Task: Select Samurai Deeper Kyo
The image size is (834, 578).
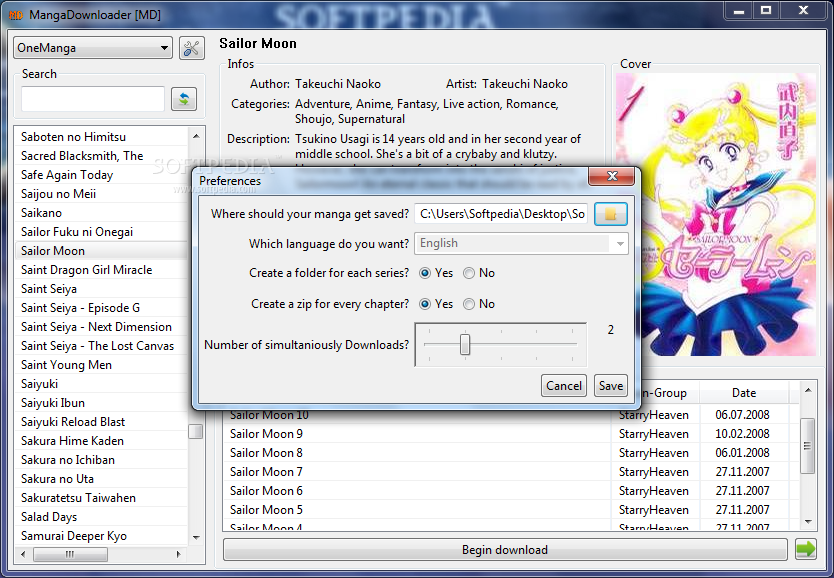Action: coord(101,536)
